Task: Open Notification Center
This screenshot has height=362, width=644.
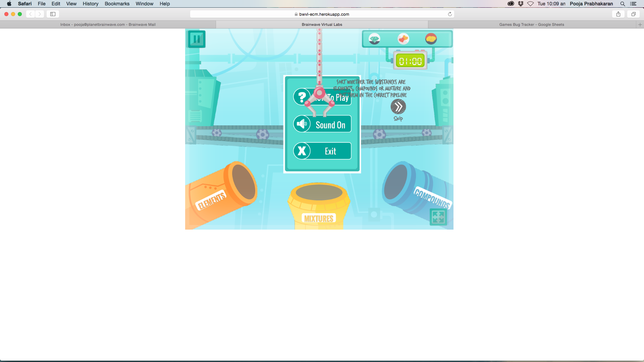Action: [633, 4]
